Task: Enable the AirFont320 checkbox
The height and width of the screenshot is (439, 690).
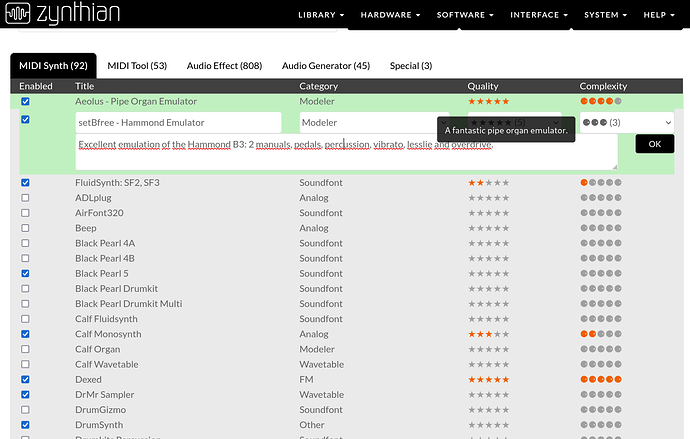Action: (26, 213)
